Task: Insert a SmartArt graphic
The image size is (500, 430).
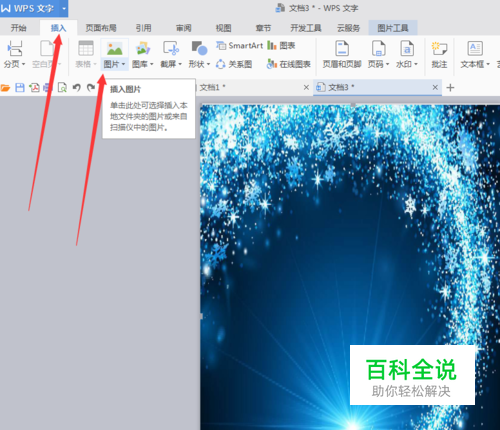Action: coord(239,45)
